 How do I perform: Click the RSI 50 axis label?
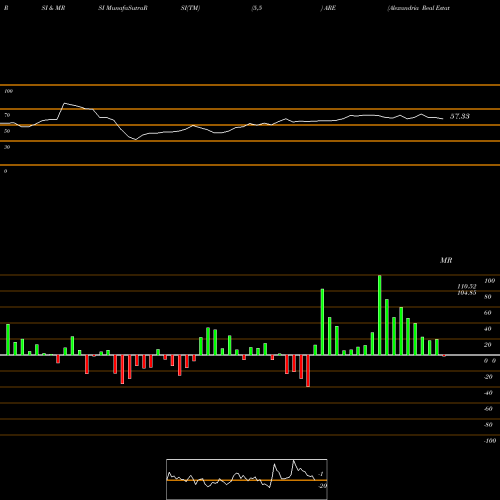click(x=7, y=131)
